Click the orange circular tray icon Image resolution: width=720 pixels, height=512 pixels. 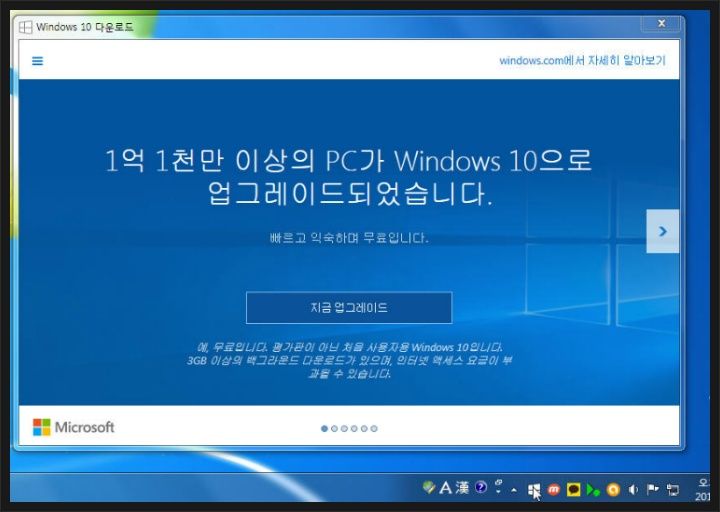point(613,490)
